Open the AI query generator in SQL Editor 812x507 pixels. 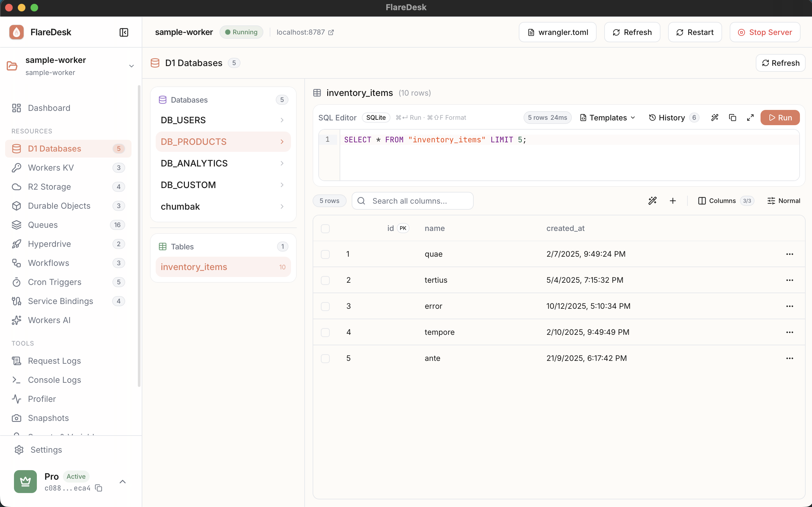click(x=715, y=118)
